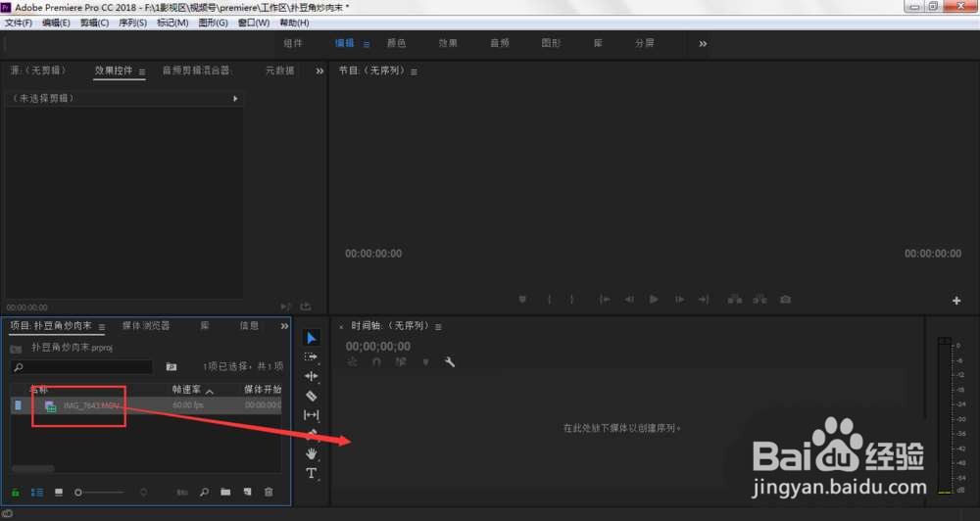Click the clip label color swatch
Viewport: 980px width, 521px height.
(x=18, y=405)
